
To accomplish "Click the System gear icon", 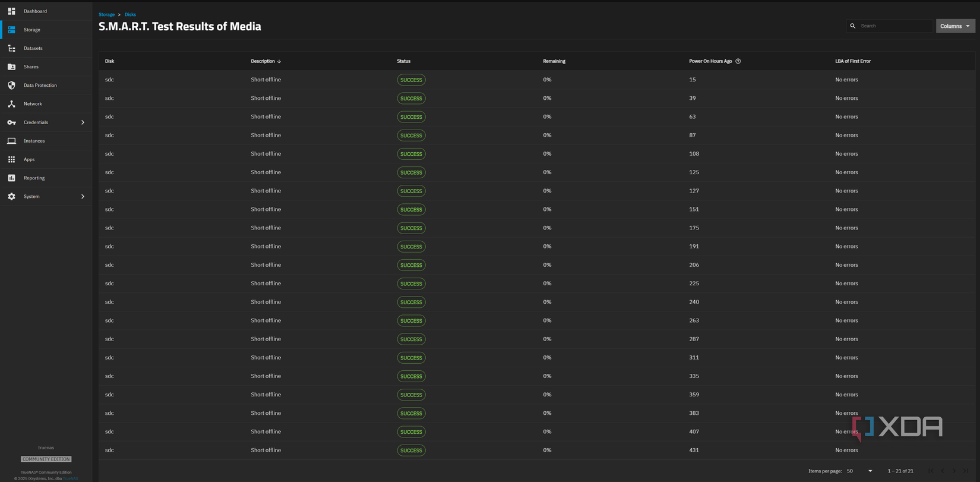I will pos(11,197).
